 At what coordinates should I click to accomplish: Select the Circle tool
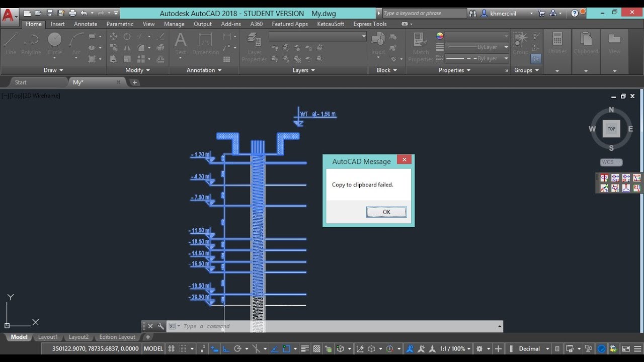pos(55,43)
